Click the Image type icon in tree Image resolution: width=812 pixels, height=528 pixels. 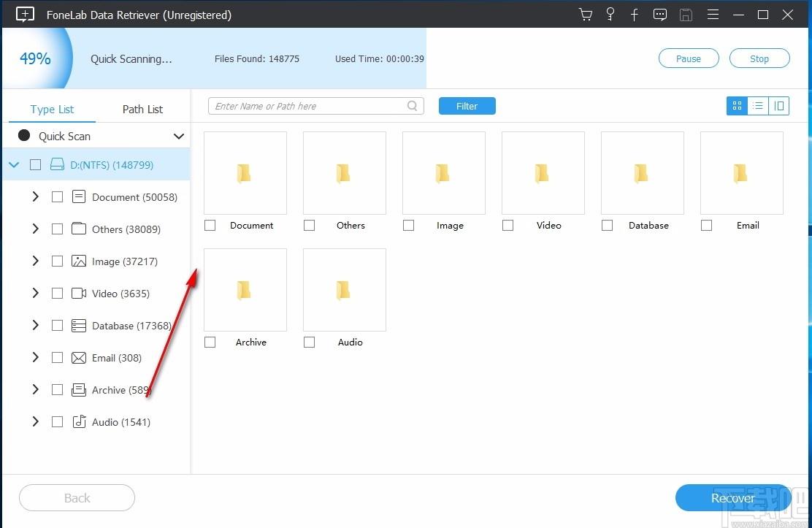pyautogui.click(x=79, y=261)
